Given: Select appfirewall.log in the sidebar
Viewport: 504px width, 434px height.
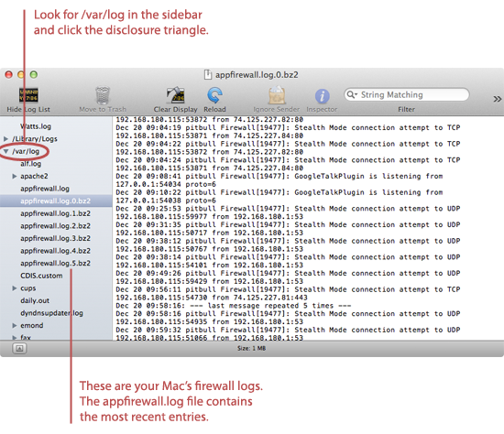Looking at the screenshot, I should click(45, 189).
